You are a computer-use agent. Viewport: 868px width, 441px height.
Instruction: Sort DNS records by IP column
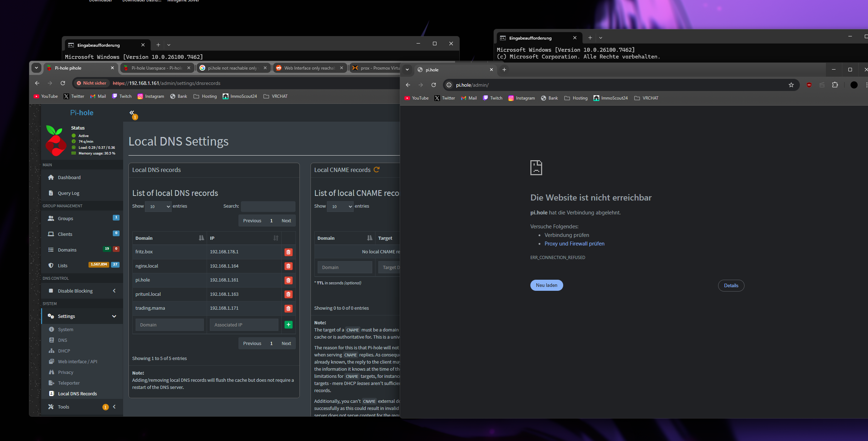click(244, 238)
